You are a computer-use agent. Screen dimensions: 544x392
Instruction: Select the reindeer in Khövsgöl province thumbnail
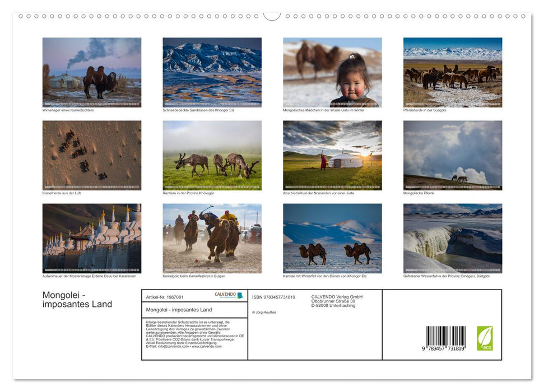[212, 155]
